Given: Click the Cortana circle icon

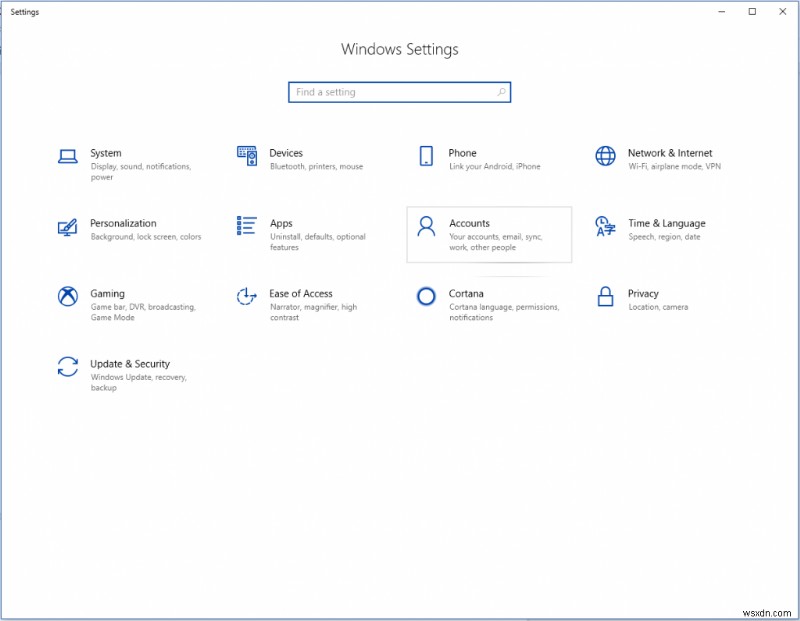Looking at the screenshot, I should point(426,298).
